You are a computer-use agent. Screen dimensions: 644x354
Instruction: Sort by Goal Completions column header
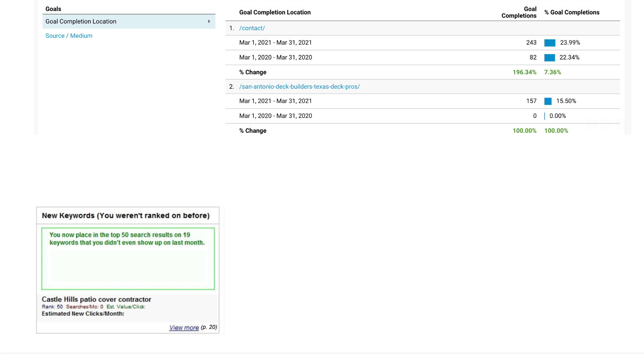519,12
